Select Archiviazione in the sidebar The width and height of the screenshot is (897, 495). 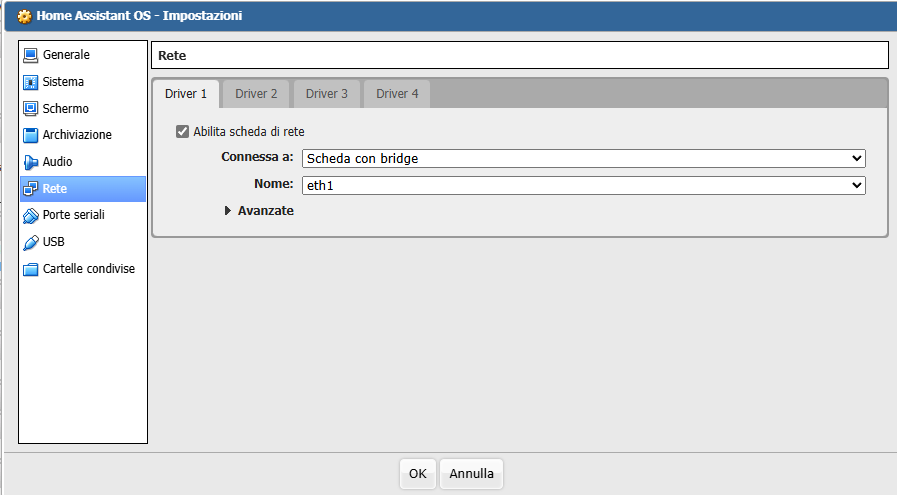click(83, 135)
